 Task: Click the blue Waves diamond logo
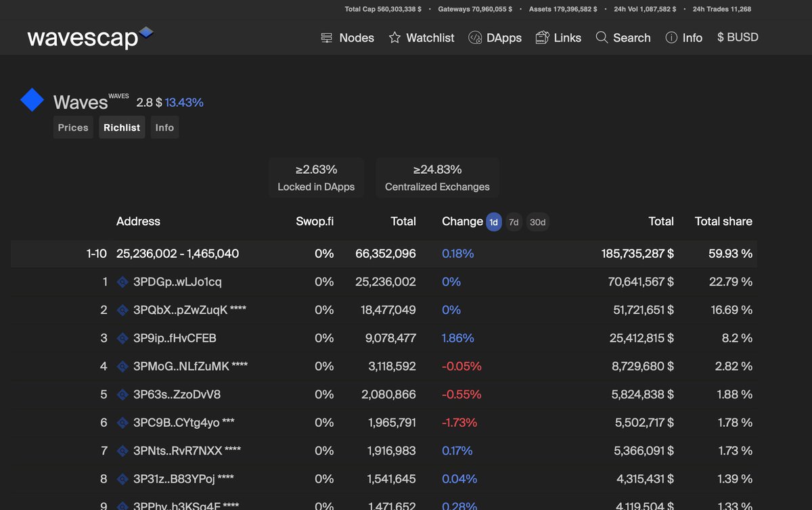pos(32,101)
